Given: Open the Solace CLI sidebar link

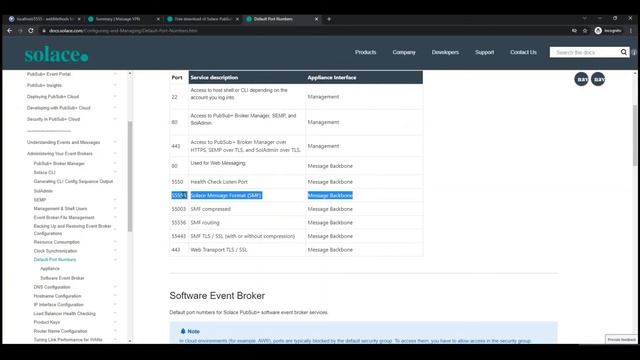Looking at the screenshot, I should click(44, 172).
